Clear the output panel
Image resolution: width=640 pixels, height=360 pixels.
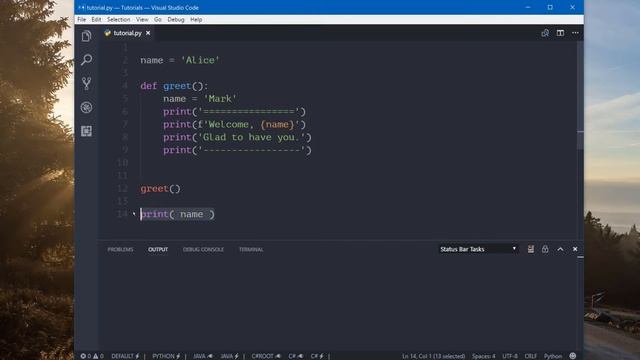point(530,249)
